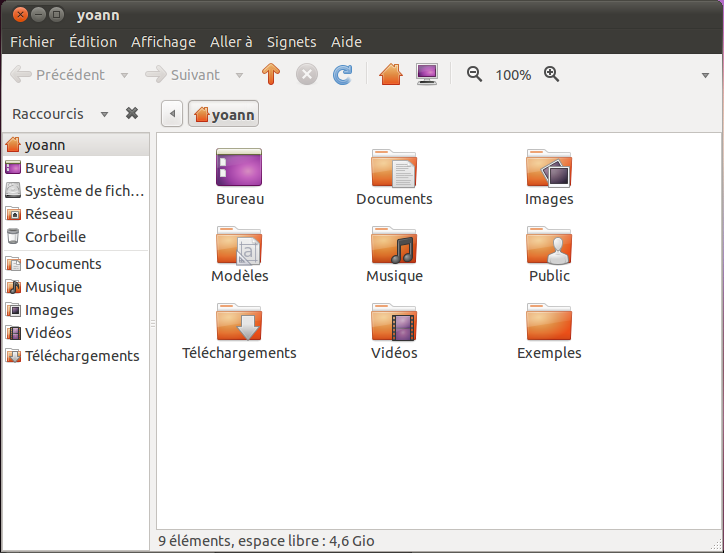Click the path bar left scroll arrow
The width and height of the screenshot is (724, 553).
172,114
